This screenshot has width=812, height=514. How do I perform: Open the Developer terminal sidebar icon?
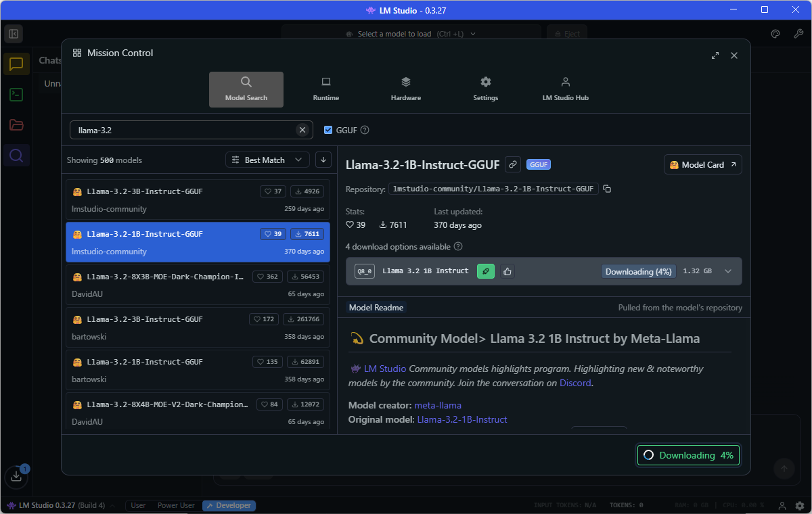(16, 95)
